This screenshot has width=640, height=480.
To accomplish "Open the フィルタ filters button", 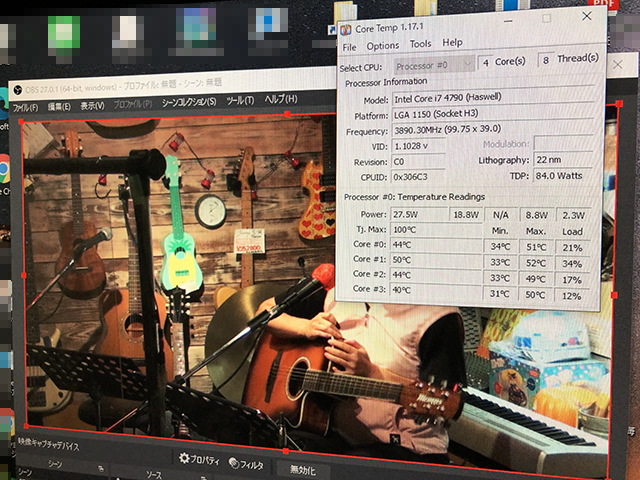I will tap(247, 464).
